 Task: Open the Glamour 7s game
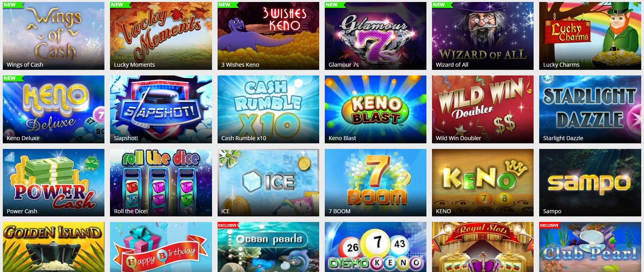point(376,36)
